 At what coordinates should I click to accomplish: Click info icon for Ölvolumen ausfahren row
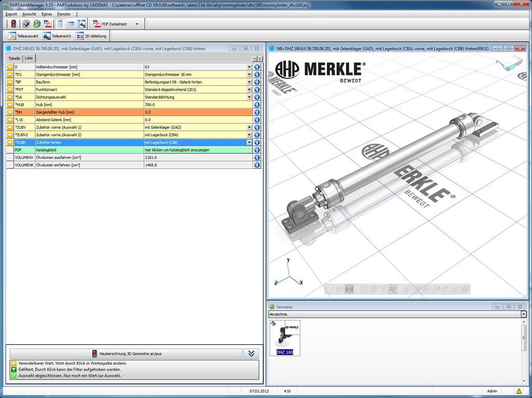257,158
